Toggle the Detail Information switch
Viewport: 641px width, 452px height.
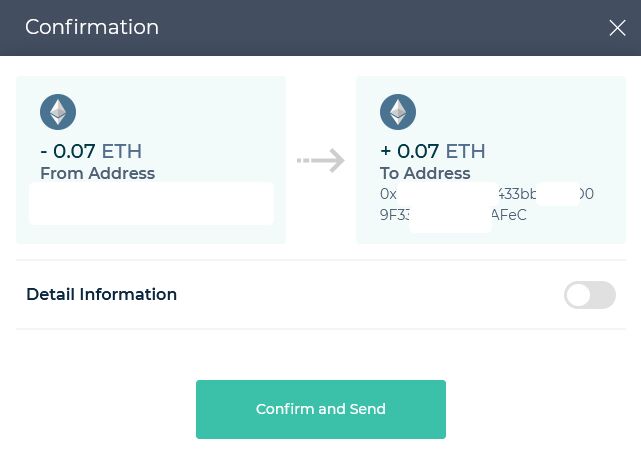589,295
